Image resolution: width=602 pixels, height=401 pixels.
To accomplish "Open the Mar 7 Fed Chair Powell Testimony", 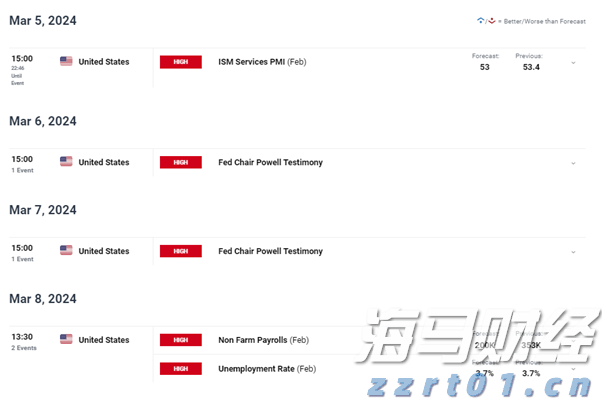I will 270,251.
